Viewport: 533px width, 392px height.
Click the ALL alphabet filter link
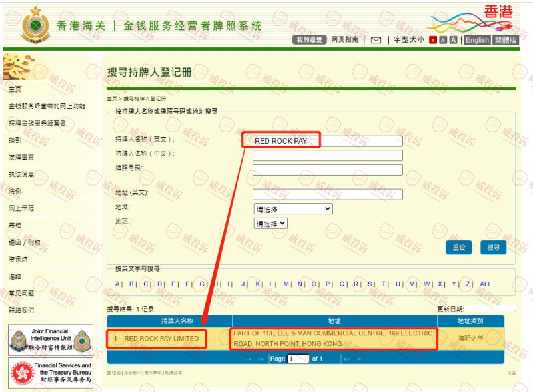coord(486,284)
